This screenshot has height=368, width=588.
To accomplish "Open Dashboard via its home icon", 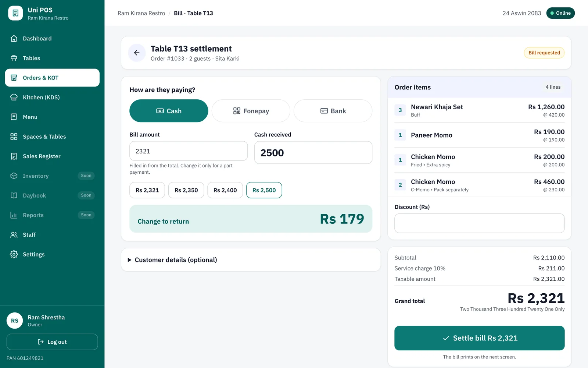I will (14, 39).
